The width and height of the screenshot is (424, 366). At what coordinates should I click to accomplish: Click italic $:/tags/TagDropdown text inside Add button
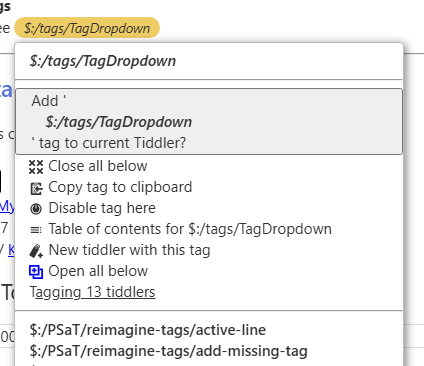coord(119,122)
